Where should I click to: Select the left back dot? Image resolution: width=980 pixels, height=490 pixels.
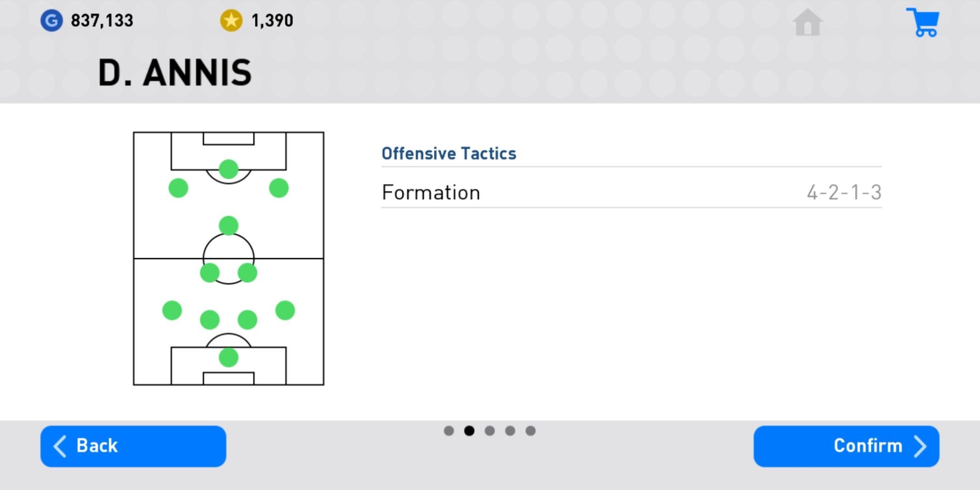(172, 310)
